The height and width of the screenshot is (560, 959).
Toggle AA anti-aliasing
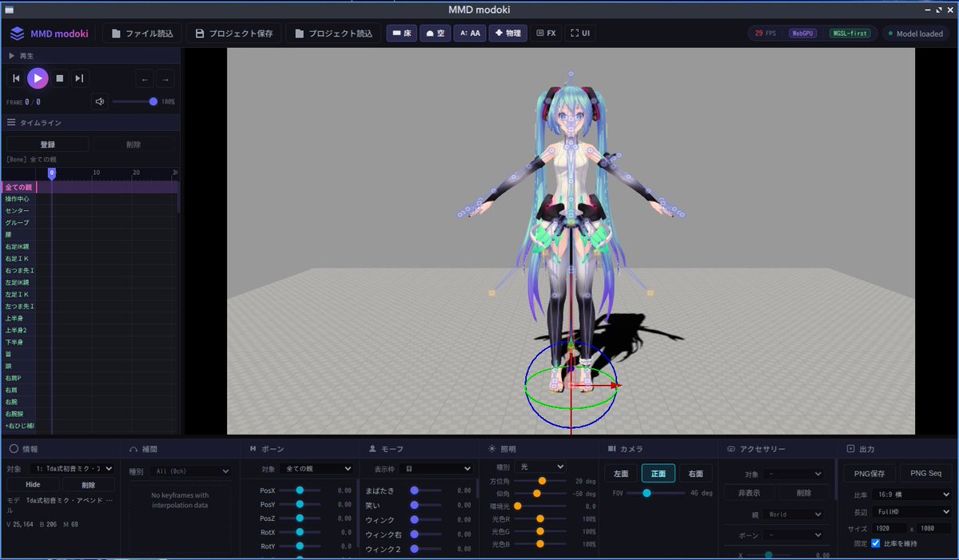[470, 34]
